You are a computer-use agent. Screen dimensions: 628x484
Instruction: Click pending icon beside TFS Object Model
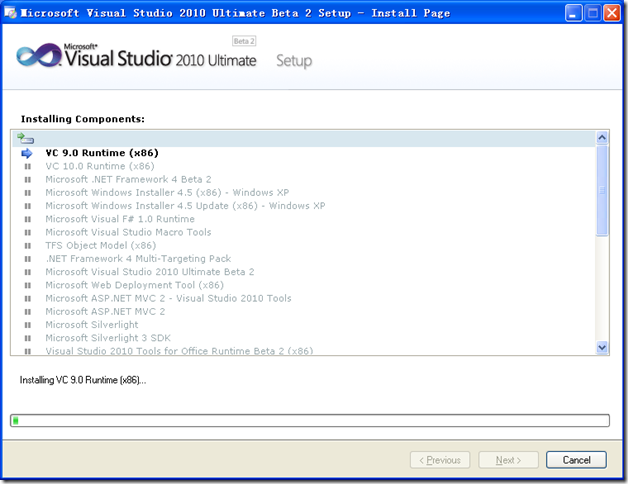click(x=28, y=246)
